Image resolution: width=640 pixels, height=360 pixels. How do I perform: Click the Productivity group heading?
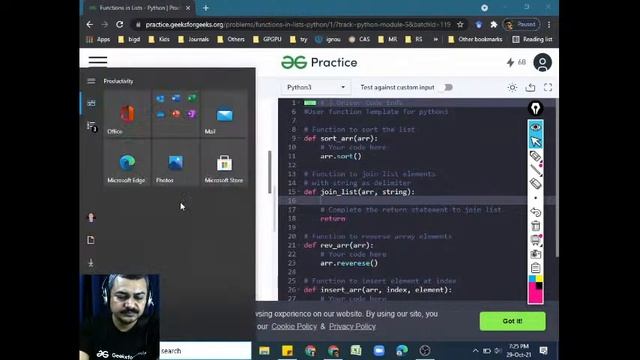click(x=118, y=81)
